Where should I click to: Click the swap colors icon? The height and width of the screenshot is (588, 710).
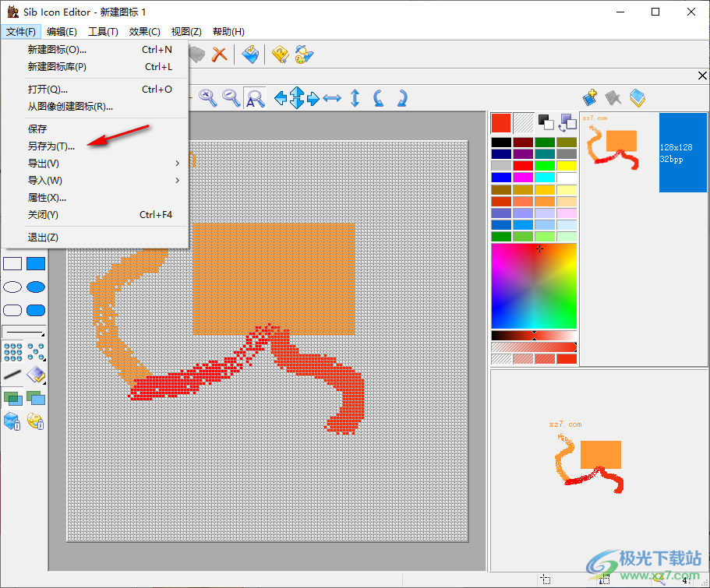pos(567,123)
